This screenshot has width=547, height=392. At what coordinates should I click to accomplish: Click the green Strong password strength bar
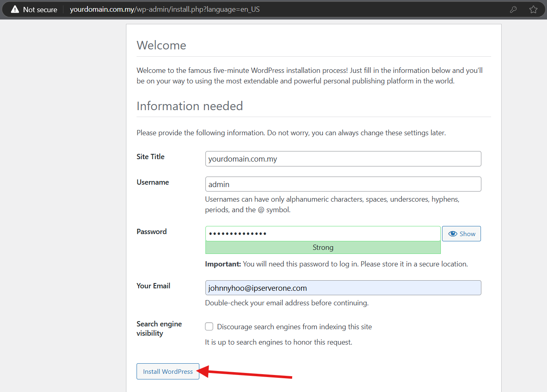(x=323, y=247)
